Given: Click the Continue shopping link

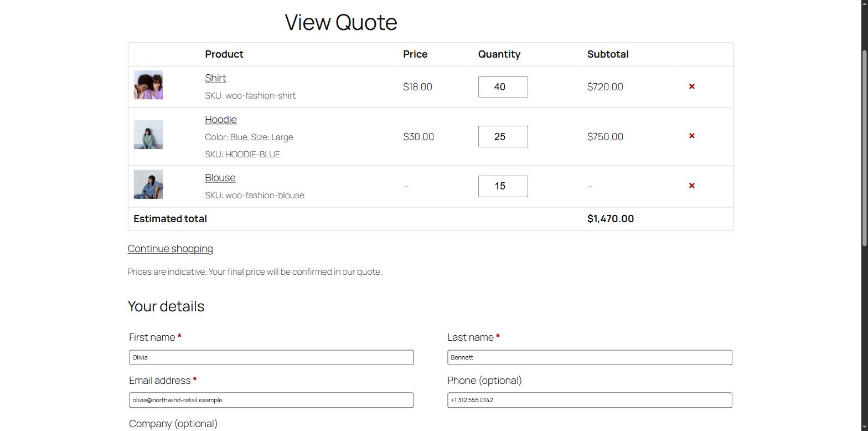Looking at the screenshot, I should pos(170,249).
